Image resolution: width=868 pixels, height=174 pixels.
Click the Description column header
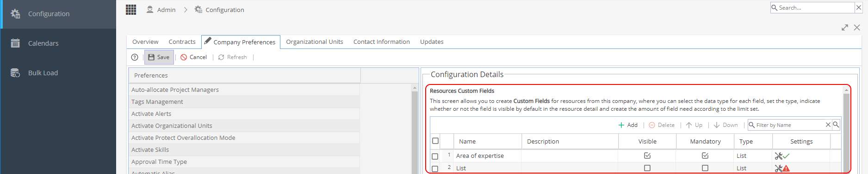tap(570, 142)
